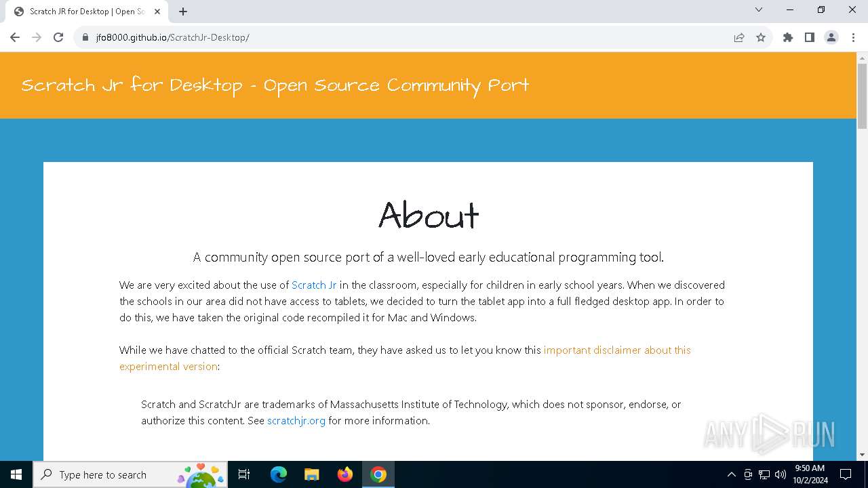Click the taskbar search box
Viewport: 868px width, 488px height.
[x=130, y=474]
